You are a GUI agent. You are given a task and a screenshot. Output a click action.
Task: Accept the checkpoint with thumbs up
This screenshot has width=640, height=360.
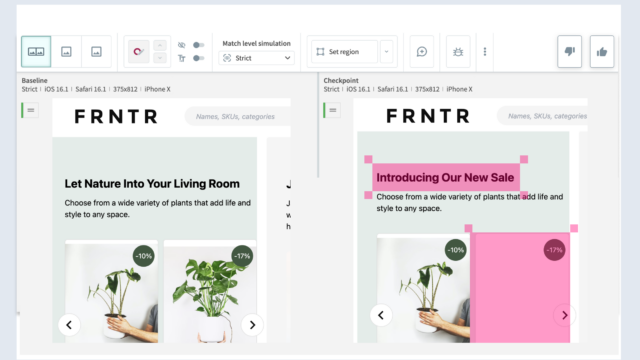[602, 51]
